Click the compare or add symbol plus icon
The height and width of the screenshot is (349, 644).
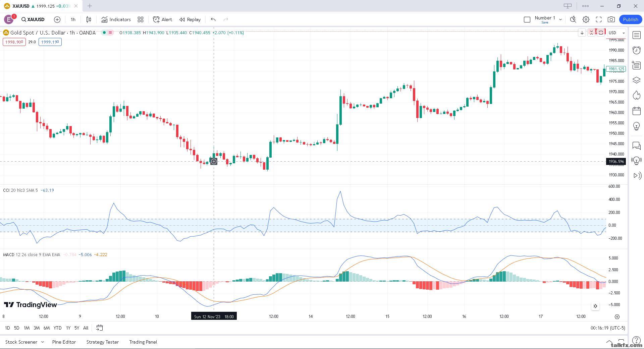[x=57, y=19]
